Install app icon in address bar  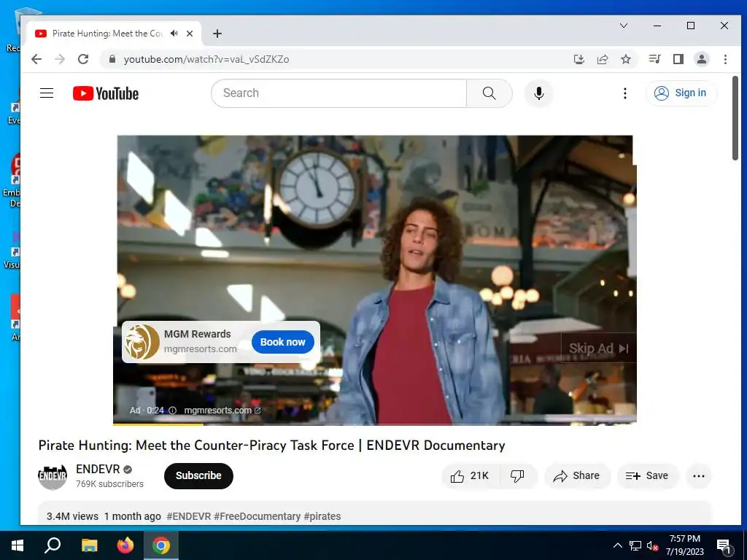pyautogui.click(x=578, y=59)
